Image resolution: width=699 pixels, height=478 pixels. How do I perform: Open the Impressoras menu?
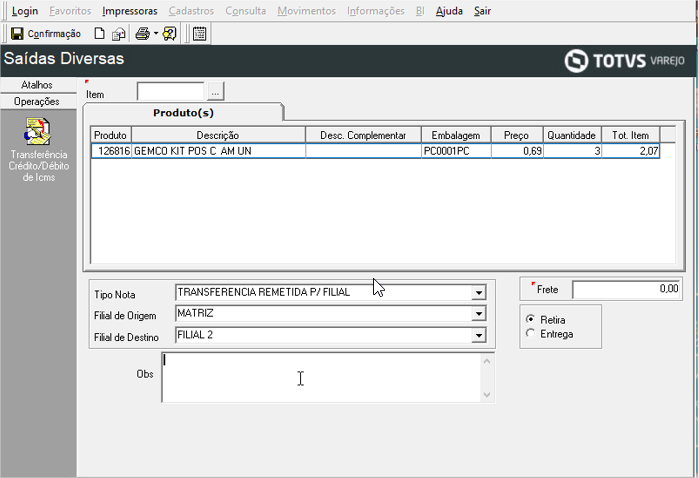tap(130, 11)
